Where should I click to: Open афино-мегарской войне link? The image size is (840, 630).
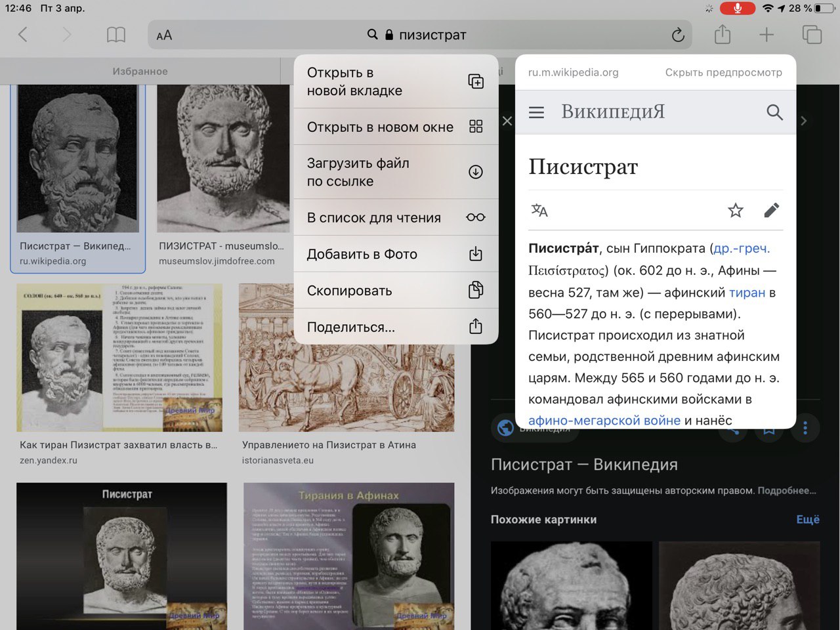click(x=604, y=421)
